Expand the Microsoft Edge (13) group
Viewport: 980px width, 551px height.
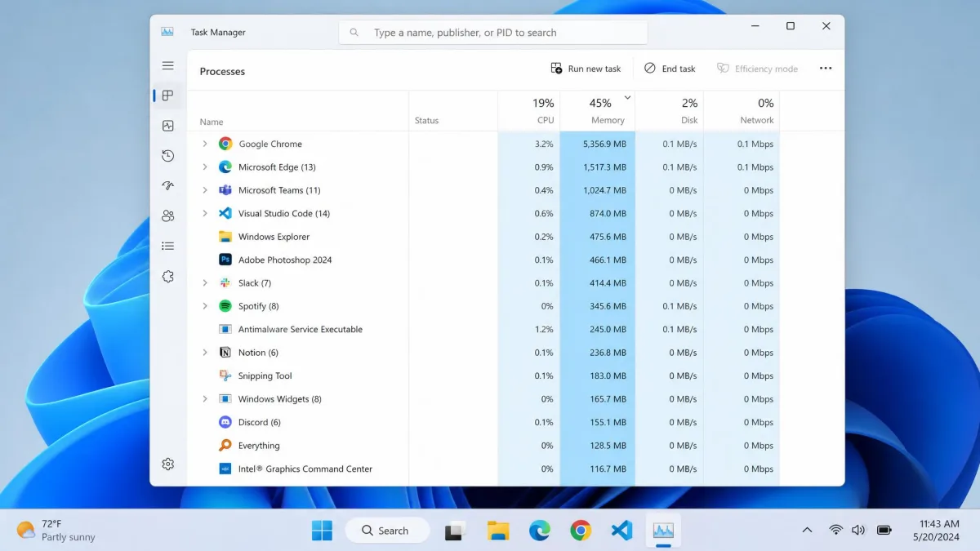tap(205, 167)
